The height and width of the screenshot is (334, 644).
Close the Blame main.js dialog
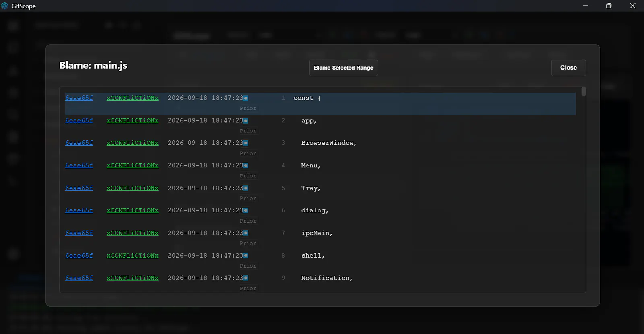[568, 68]
